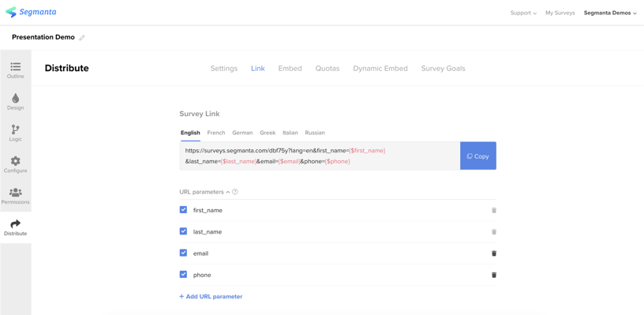Image resolution: width=644 pixels, height=315 pixels.
Task: Select the English language tab
Action: coord(190,133)
